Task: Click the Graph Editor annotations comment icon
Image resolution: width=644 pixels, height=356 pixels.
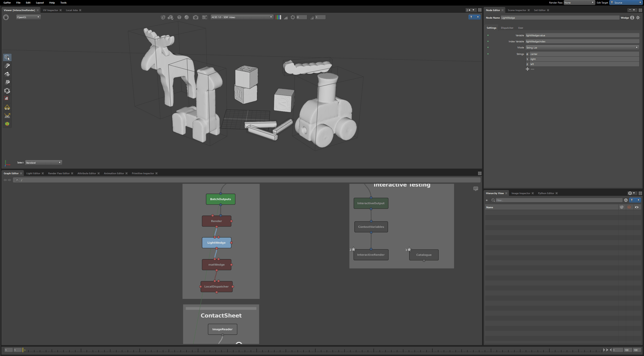Action: click(x=476, y=189)
